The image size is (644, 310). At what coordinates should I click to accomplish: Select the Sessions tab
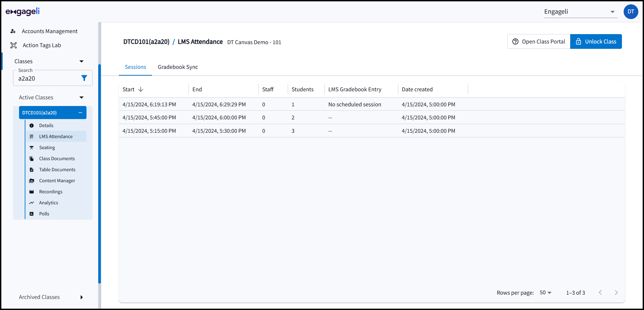pos(135,67)
